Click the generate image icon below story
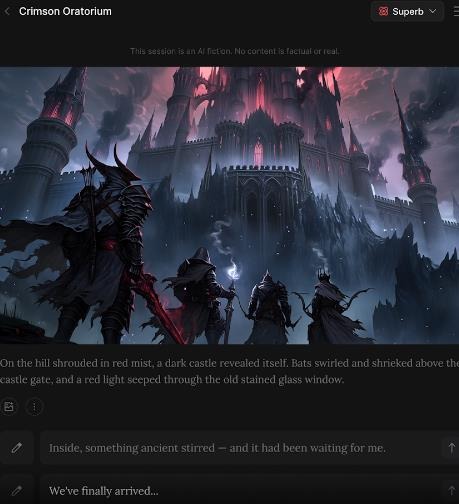 (x=9, y=406)
